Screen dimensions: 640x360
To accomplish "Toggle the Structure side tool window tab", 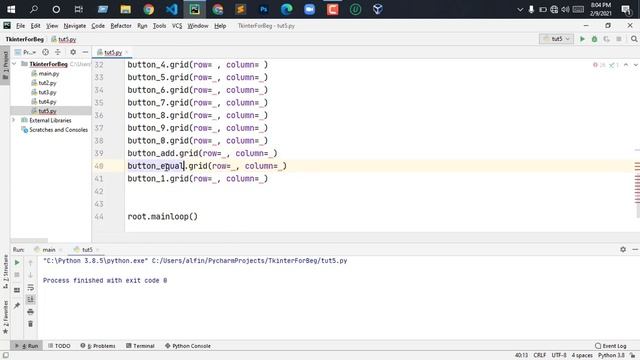I will [5, 271].
